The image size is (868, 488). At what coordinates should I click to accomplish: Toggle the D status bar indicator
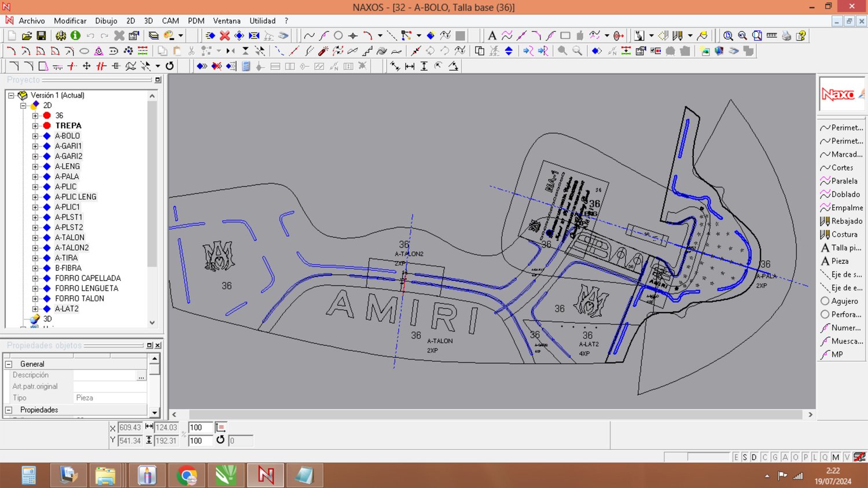pyautogui.click(x=754, y=457)
